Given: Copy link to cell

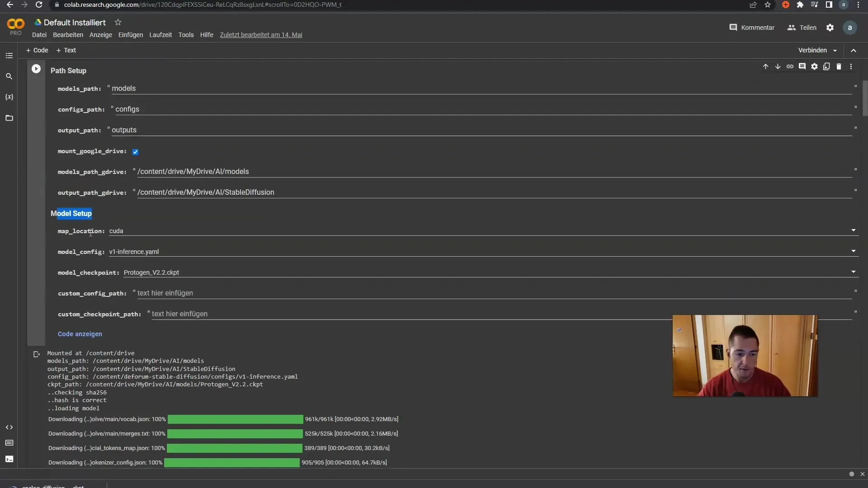Looking at the screenshot, I should coord(790,66).
